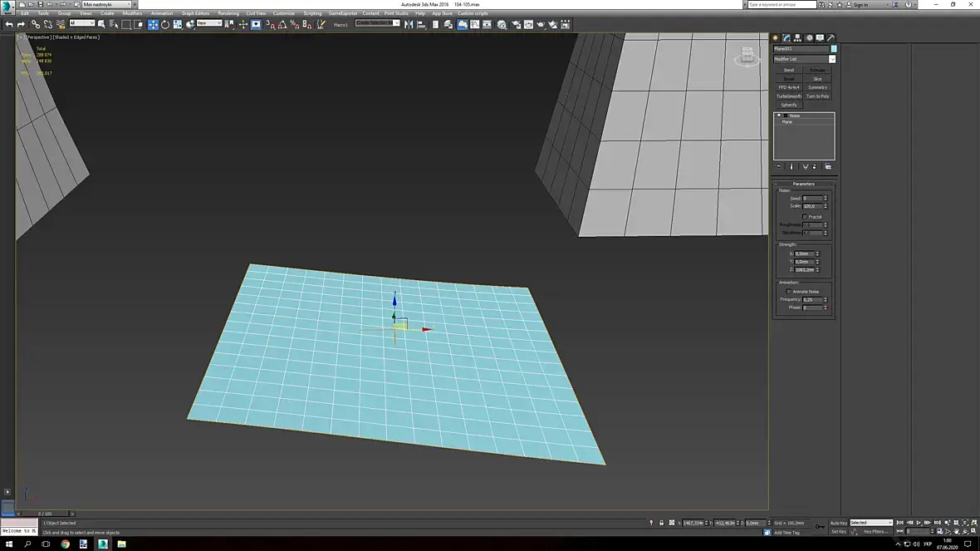Click the Selection Lock toggle padlock icon
Screen dimensions: 980x551
tap(661, 523)
